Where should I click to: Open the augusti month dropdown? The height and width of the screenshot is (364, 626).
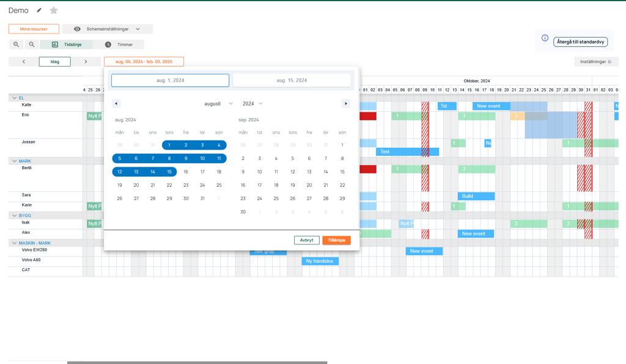(x=218, y=104)
